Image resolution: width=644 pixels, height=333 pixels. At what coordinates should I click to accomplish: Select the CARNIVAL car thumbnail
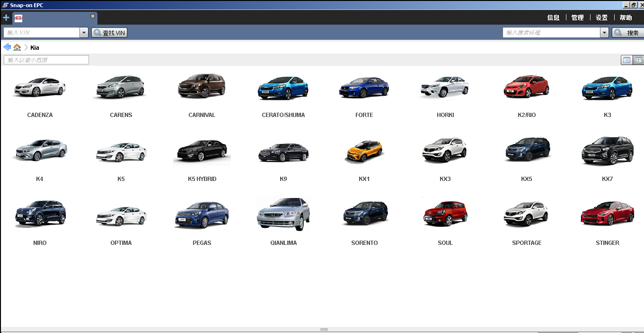tap(202, 86)
